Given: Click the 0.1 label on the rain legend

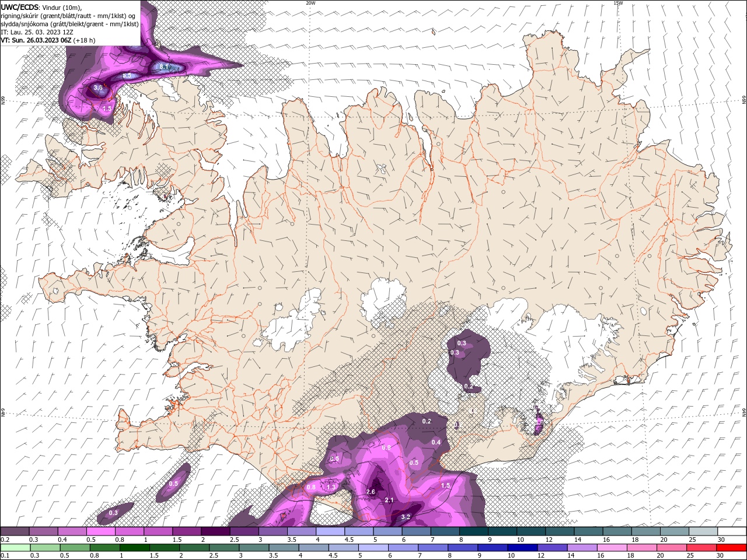Looking at the screenshot, I should [4, 555].
